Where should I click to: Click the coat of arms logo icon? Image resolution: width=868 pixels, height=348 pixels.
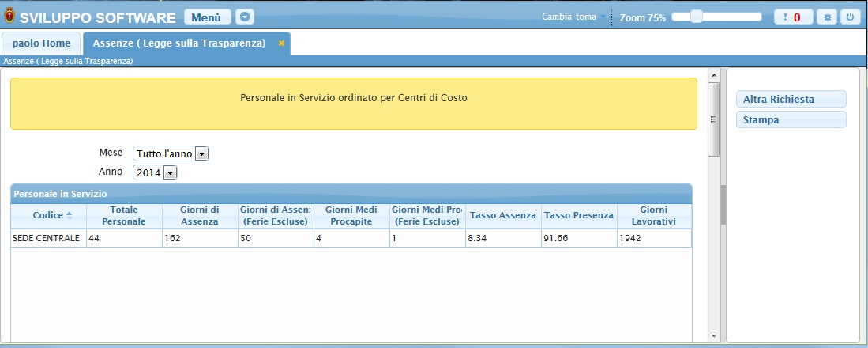[x=9, y=17]
